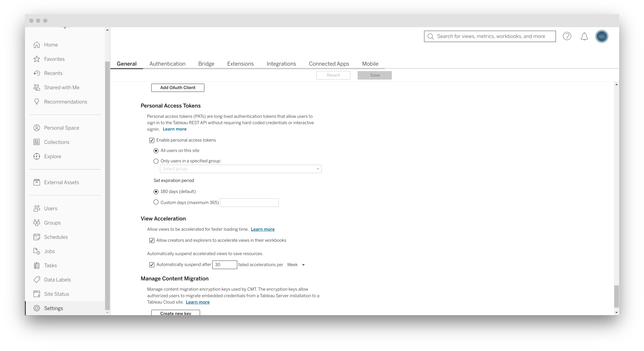Click the settings page scroll-up arrow
644x351 pixels.
(x=617, y=85)
